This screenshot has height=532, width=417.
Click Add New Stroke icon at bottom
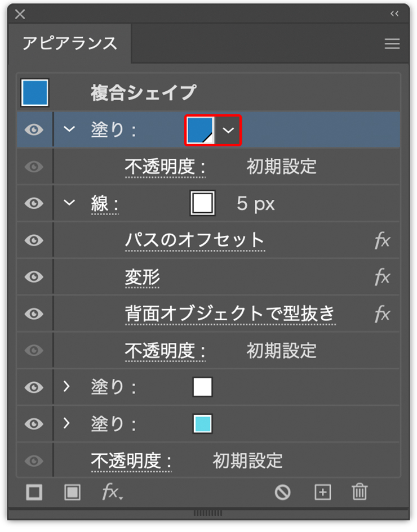pos(34,493)
